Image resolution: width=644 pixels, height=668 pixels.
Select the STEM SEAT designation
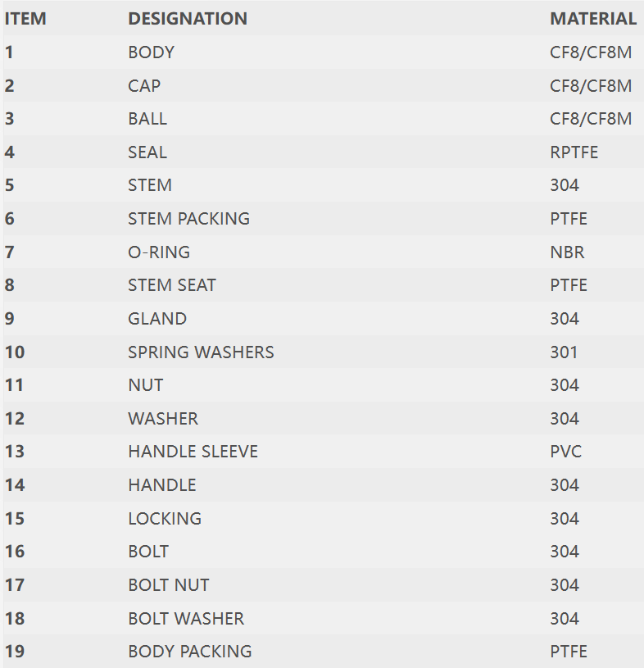(x=172, y=285)
